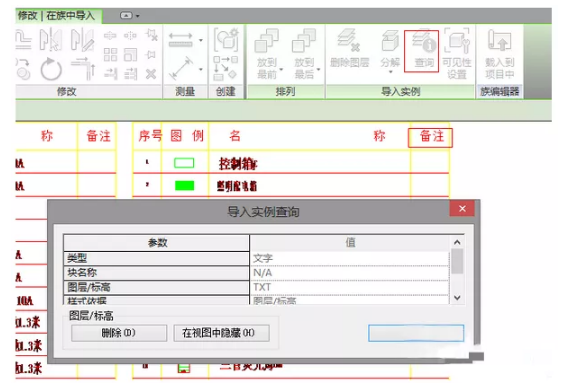Click the 值 column header
The image size is (561, 390).
(350, 243)
